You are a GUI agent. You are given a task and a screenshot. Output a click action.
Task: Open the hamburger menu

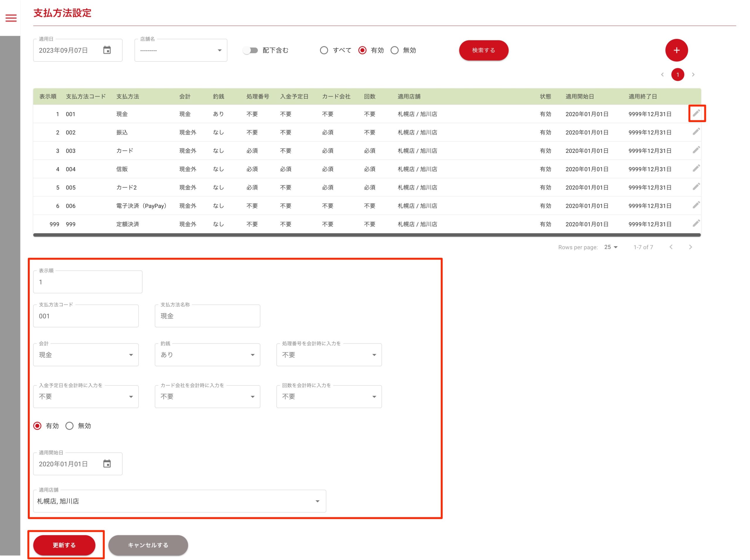click(11, 18)
